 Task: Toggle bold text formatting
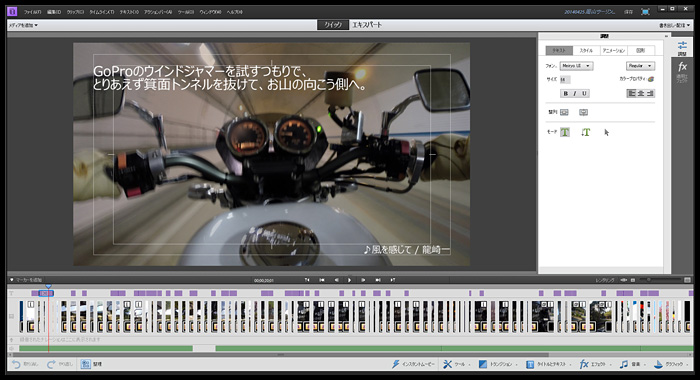[x=565, y=93]
